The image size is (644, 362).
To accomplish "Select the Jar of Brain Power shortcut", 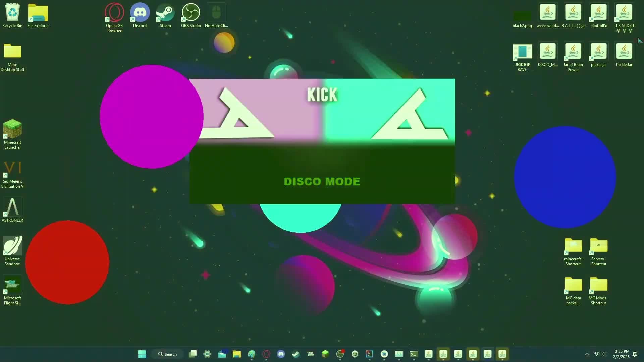I will 573,57.
